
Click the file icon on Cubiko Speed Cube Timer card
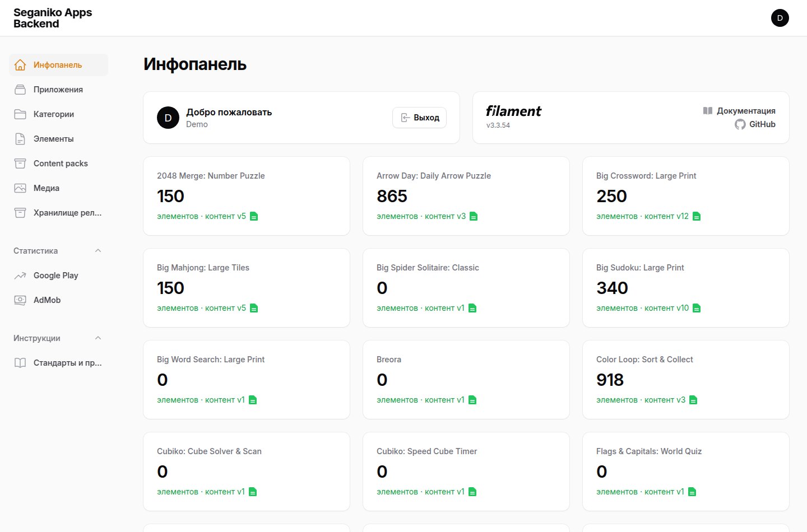(472, 492)
